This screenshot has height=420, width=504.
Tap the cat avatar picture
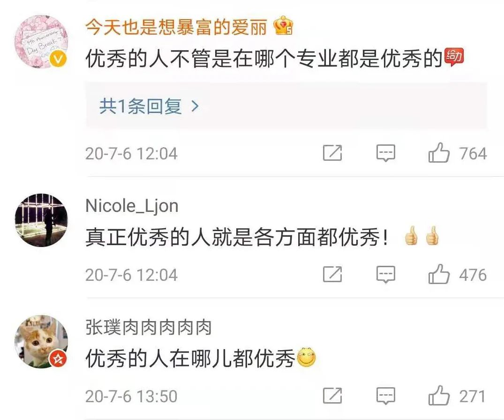[41, 342]
